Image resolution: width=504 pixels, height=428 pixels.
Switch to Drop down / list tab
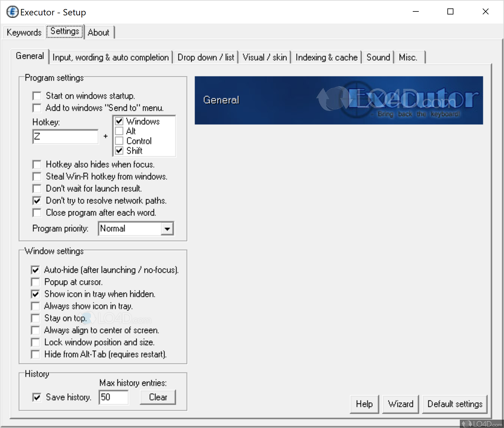(x=206, y=57)
